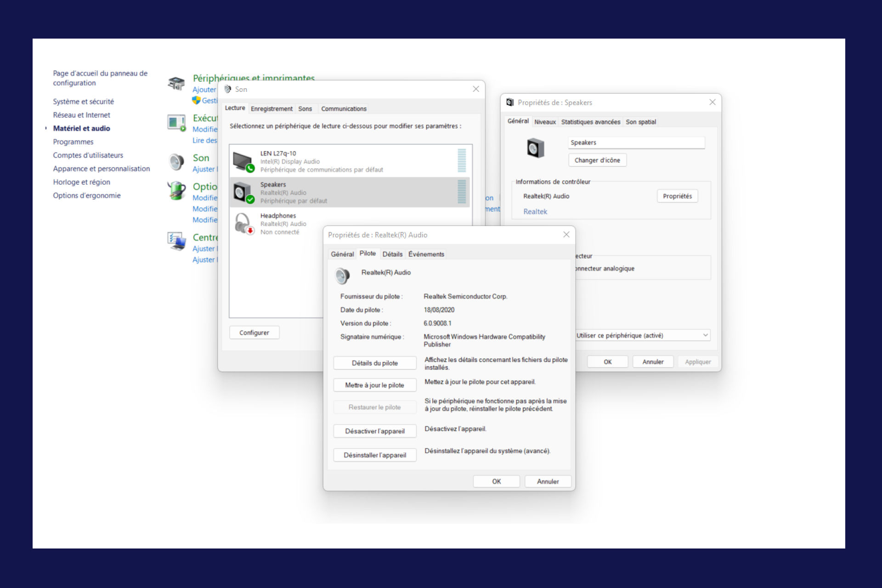Click the Exécution automatique icon in Control Panel
Viewport: 882px width, 588px height.
[176, 123]
